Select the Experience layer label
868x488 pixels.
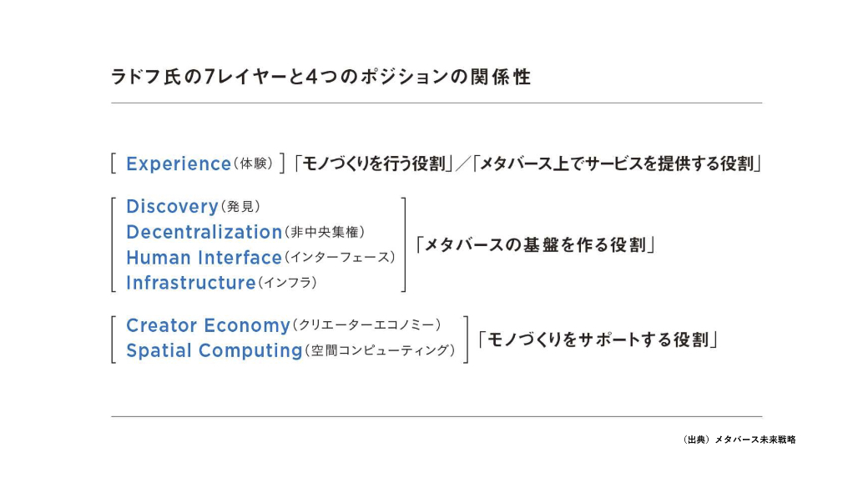(179, 164)
